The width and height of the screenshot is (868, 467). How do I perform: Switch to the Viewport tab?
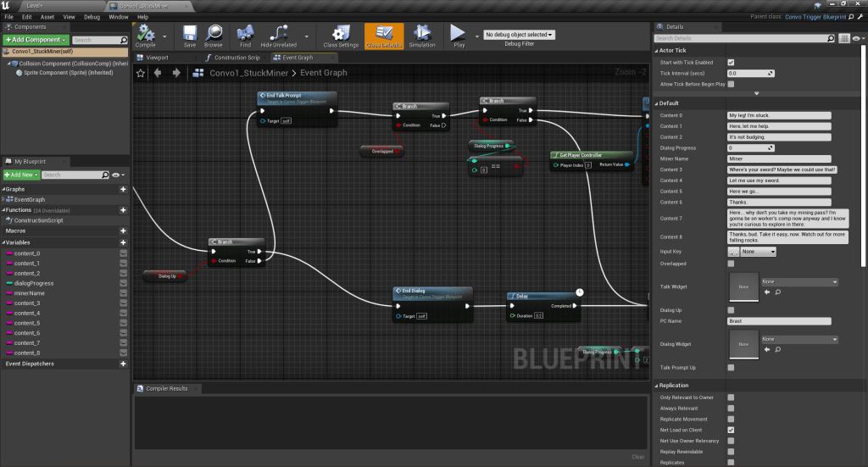coord(158,58)
